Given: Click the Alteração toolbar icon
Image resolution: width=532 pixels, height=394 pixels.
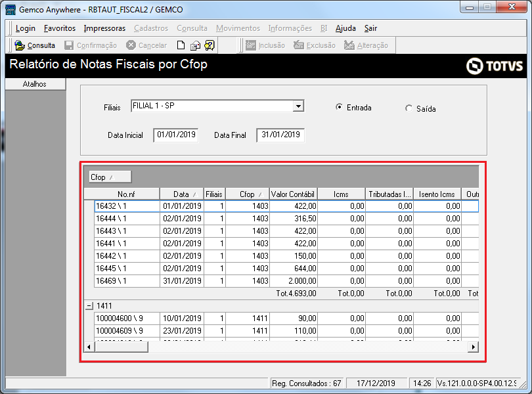Looking at the screenshot, I should point(349,45).
